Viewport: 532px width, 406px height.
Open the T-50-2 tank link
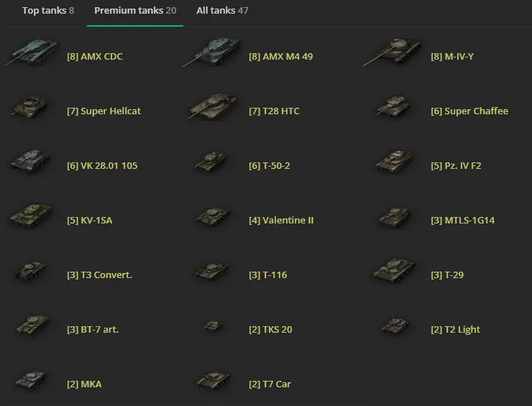[276, 166]
